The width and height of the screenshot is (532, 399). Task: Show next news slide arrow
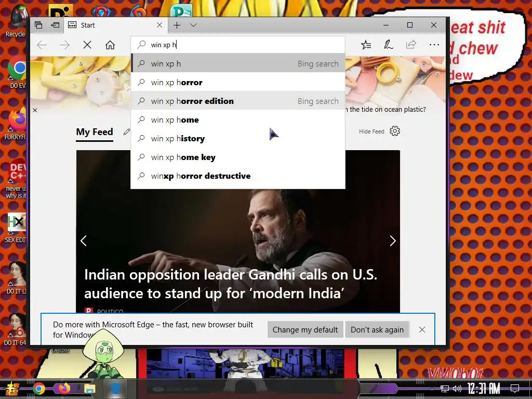393,241
